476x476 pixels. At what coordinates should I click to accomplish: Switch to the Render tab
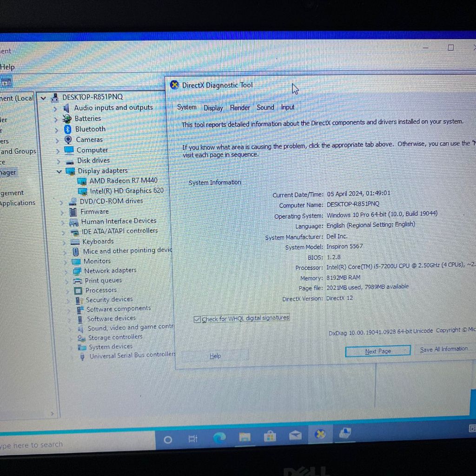pos(240,108)
